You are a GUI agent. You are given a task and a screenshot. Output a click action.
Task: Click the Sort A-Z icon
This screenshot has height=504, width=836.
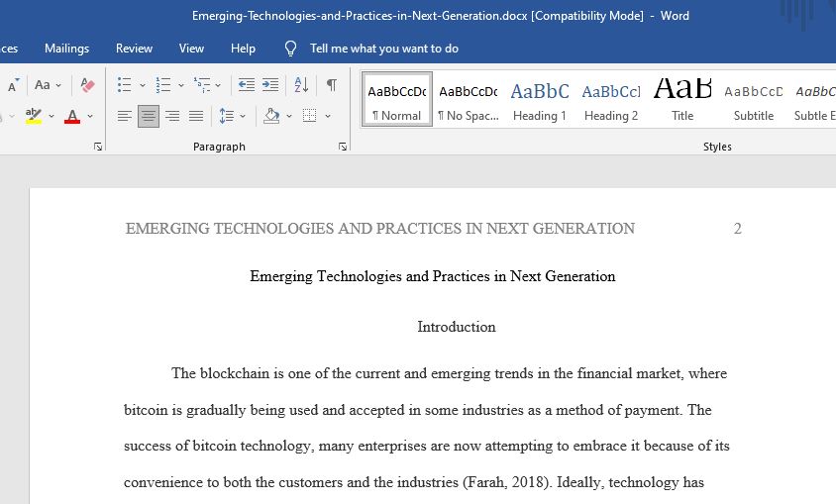[x=301, y=85]
